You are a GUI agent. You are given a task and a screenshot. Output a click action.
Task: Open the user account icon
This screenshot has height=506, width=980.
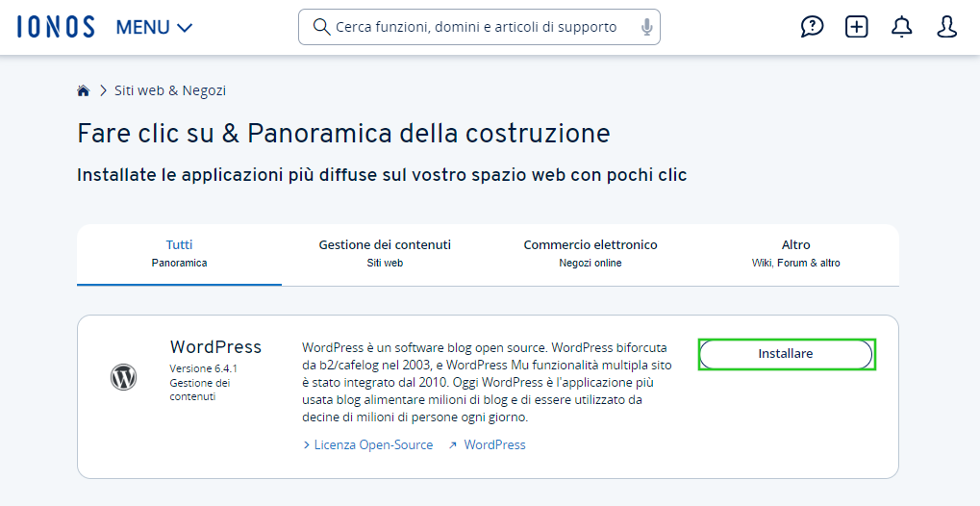[947, 27]
